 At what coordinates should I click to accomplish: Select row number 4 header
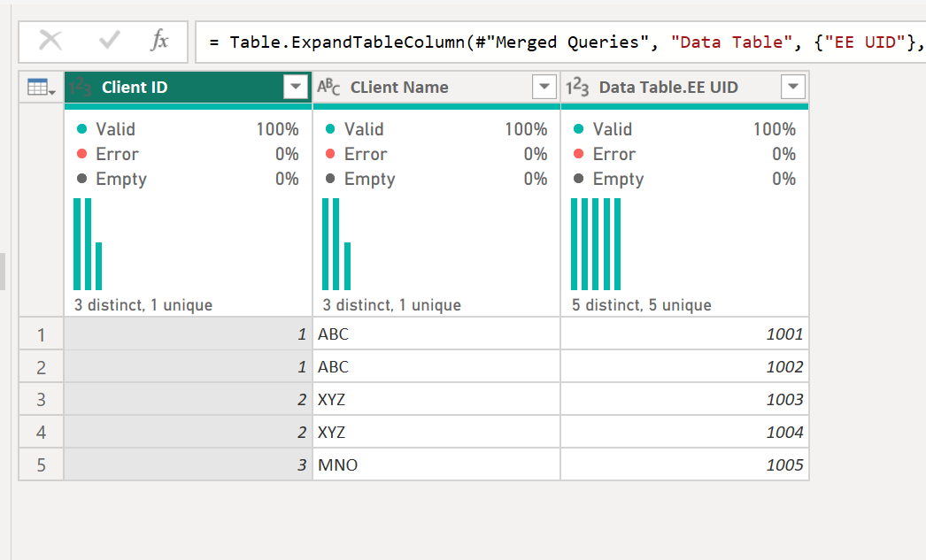(42, 433)
